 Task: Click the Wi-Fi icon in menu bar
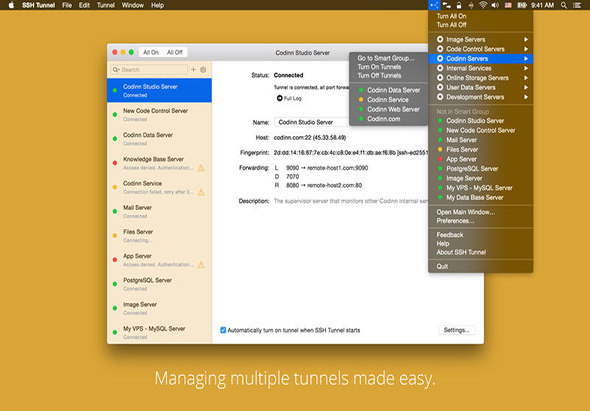[x=483, y=5]
